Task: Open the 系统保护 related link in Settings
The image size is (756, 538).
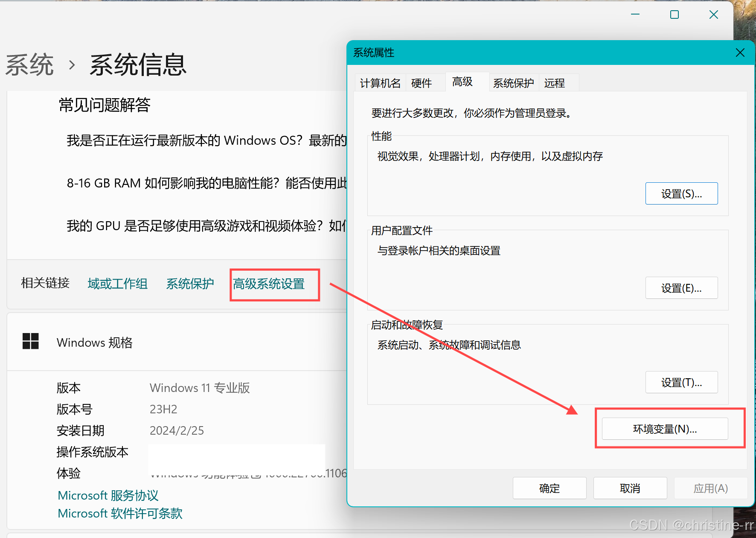Action: (x=190, y=284)
